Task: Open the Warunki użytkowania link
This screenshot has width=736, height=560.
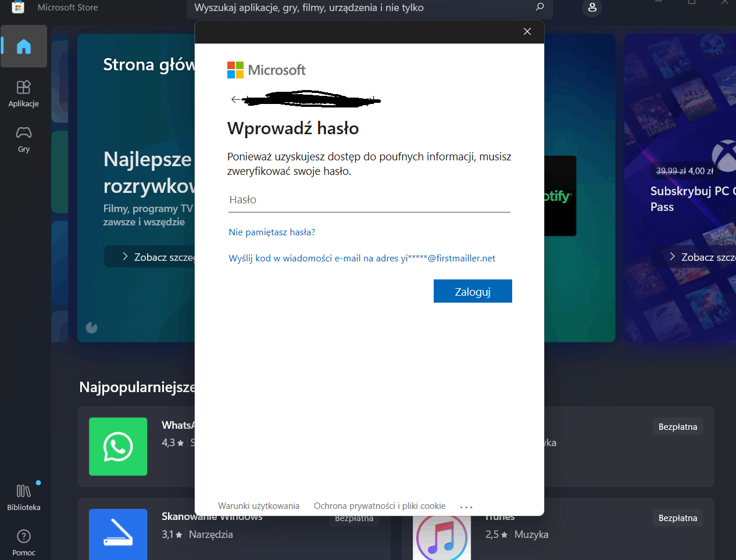Action: pyautogui.click(x=259, y=506)
